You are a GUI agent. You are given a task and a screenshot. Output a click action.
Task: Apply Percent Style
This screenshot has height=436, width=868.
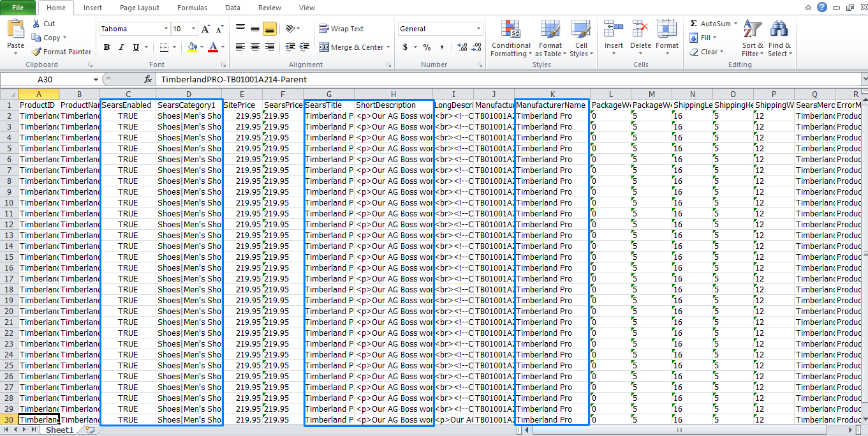pos(427,47)
